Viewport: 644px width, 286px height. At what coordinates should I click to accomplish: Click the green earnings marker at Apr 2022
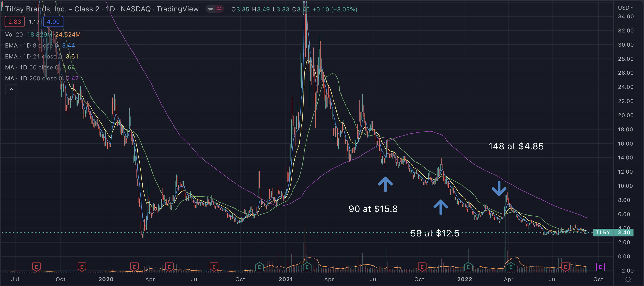(x=511, y=267)
